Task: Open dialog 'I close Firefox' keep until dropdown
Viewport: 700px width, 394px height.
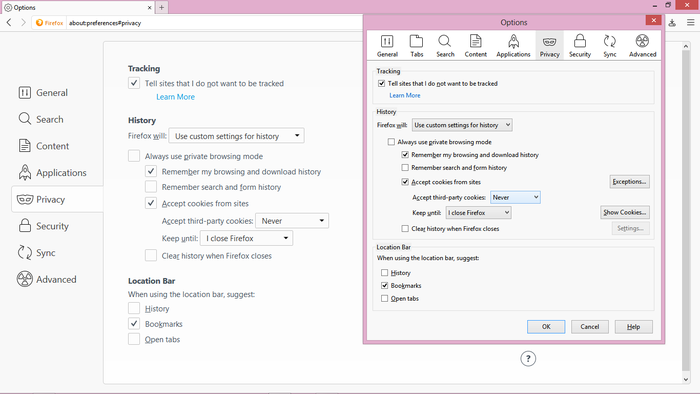Action: pyautogui.click(x=479, y=213)
